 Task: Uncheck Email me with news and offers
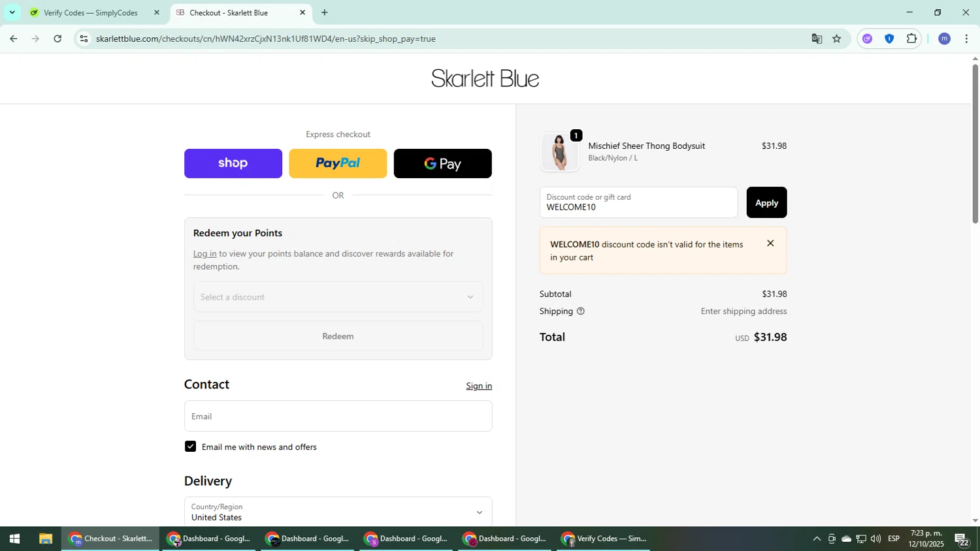click(190, 447)
